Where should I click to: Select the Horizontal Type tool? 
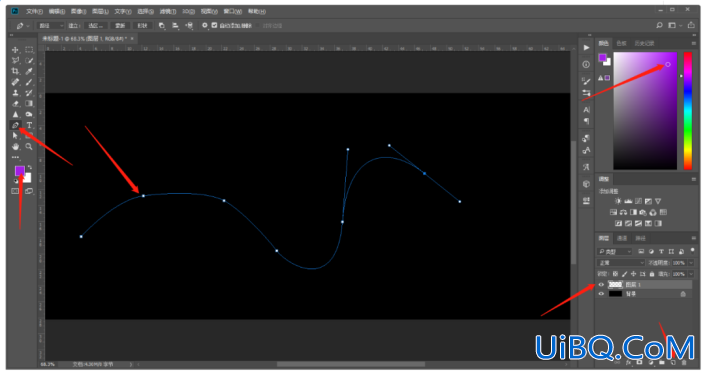point(29,125)
